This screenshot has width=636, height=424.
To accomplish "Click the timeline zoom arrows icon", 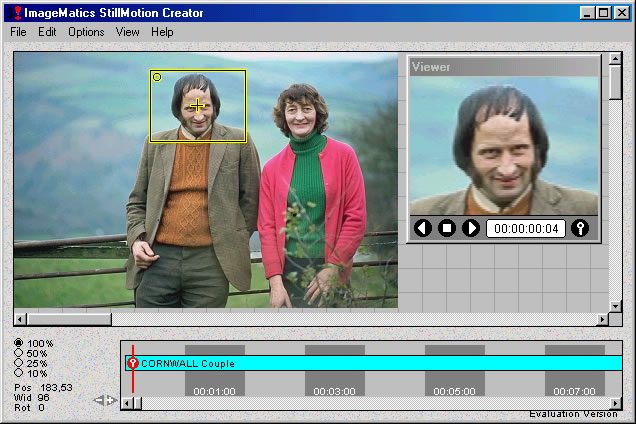I will point(105,401).
